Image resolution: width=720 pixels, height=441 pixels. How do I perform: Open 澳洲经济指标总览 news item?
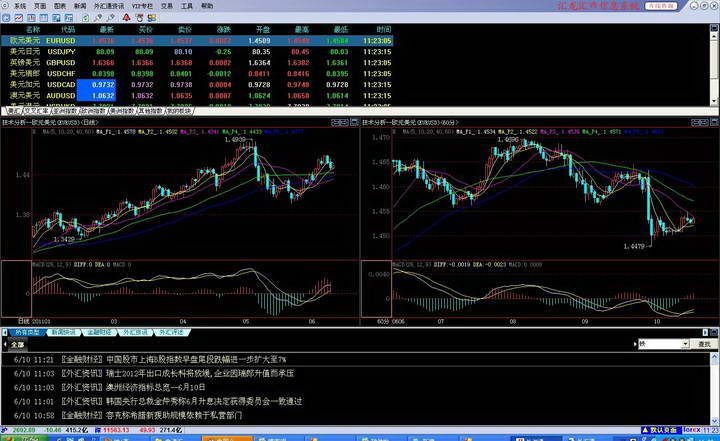pyautogui.click(x=109, y=387)
